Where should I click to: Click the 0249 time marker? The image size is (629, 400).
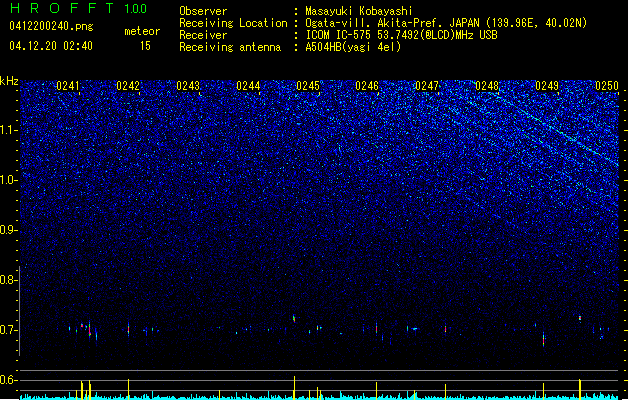click(x=547, y=86)
